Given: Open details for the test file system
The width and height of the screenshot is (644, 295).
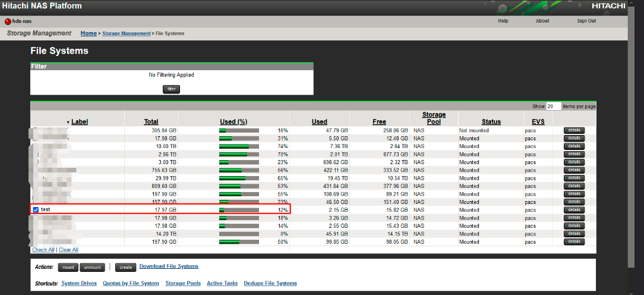Looking at the screenshot, I should 574,210.
